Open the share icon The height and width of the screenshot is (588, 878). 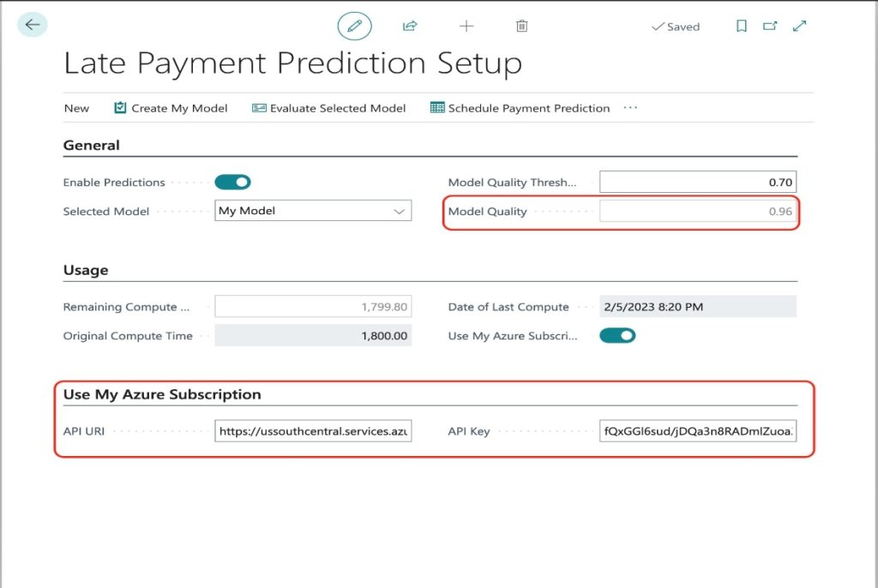point(410,26)
